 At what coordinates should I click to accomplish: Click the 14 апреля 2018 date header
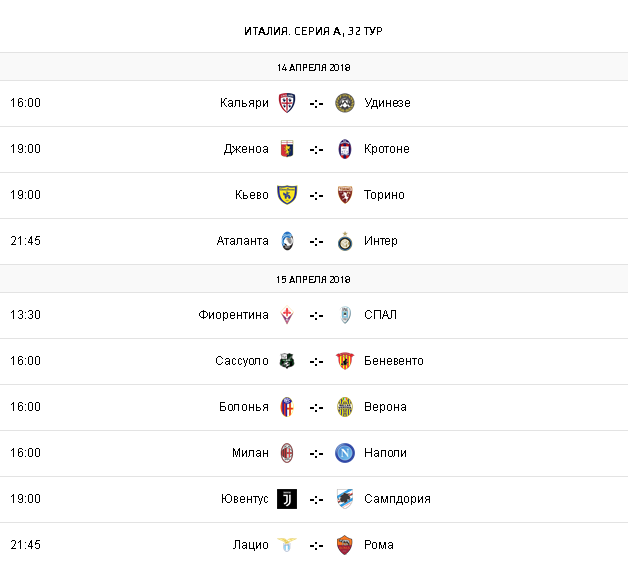[314, 68]
